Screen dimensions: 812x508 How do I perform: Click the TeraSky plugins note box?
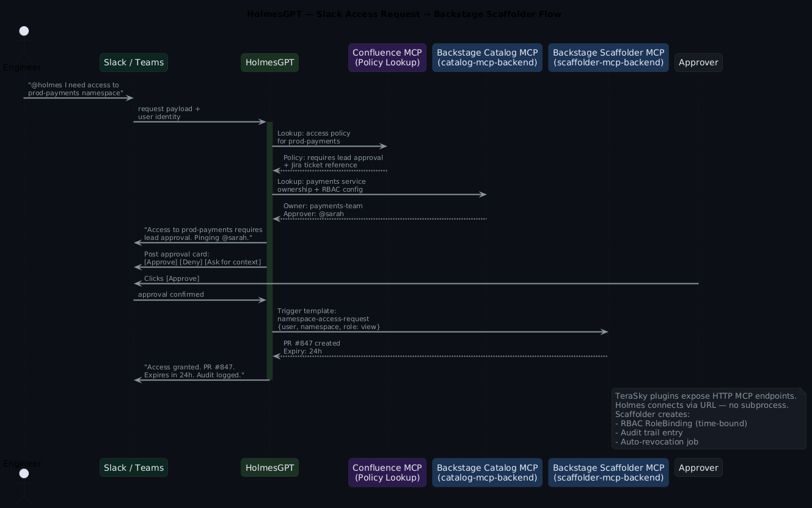709,419
